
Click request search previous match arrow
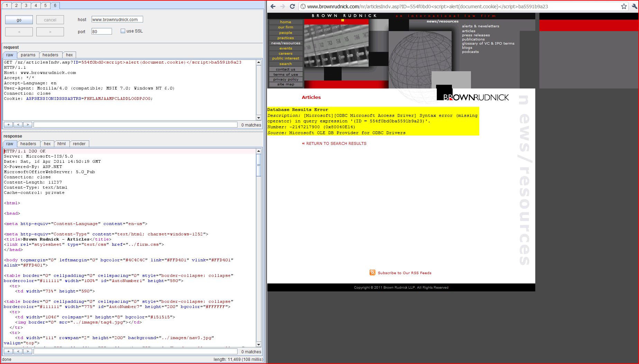click(18, 125)
